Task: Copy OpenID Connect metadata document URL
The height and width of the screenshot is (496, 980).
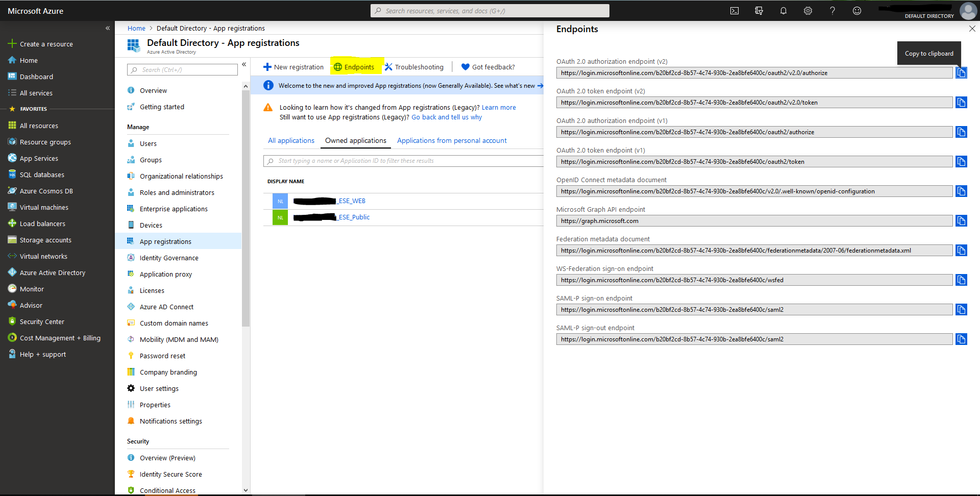Action: coord(961,191)
